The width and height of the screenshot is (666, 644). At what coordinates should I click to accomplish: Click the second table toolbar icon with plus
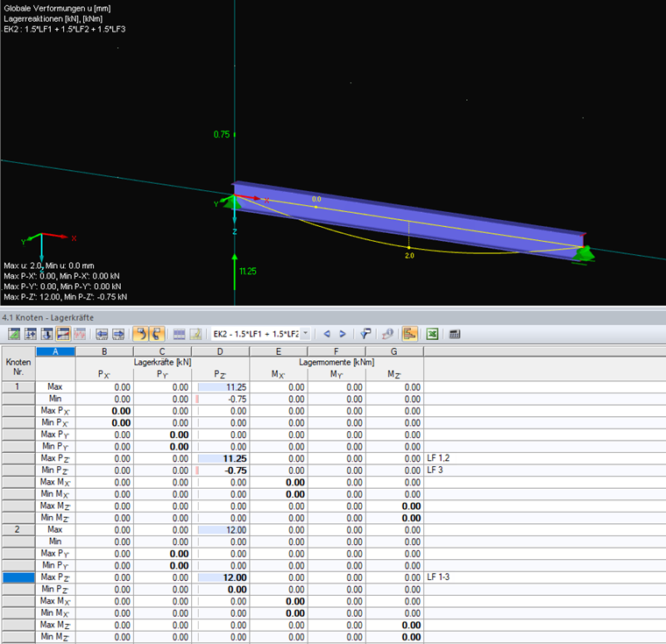point(30,334)
